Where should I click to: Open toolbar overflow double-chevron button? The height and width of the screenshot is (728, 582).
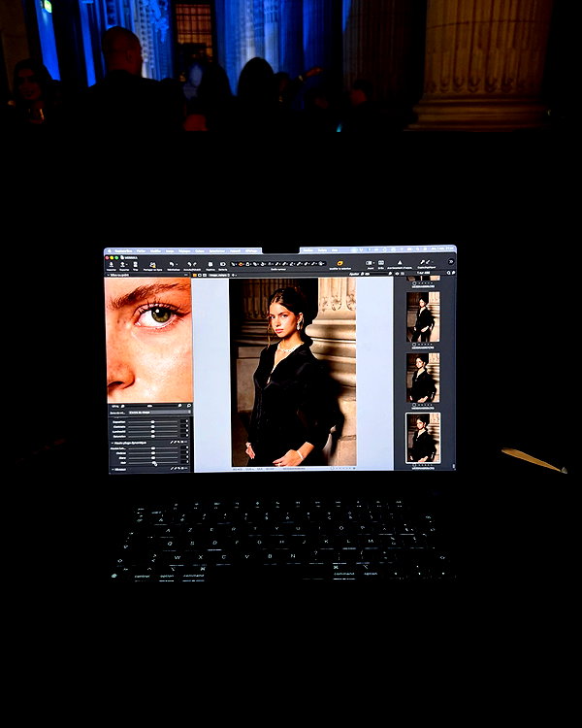coord(451,262)
